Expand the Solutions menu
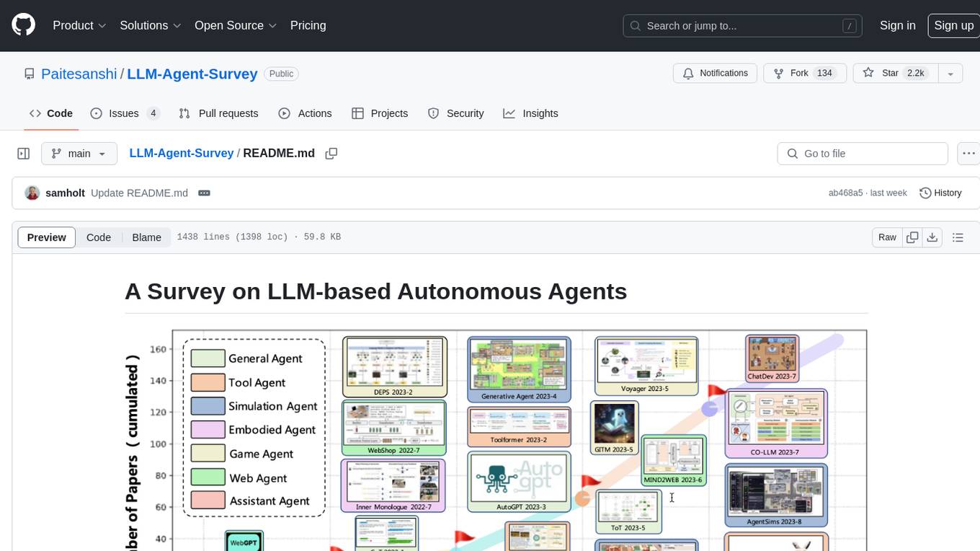980x551 pixels. click(x=149, y=25)
